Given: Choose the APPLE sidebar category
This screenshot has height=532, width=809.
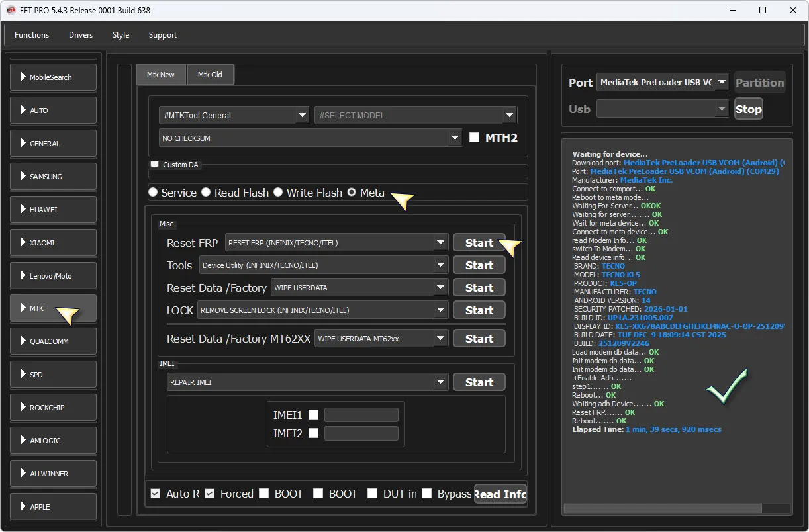Looking at the screenshot, I should [x=53, y=507].
